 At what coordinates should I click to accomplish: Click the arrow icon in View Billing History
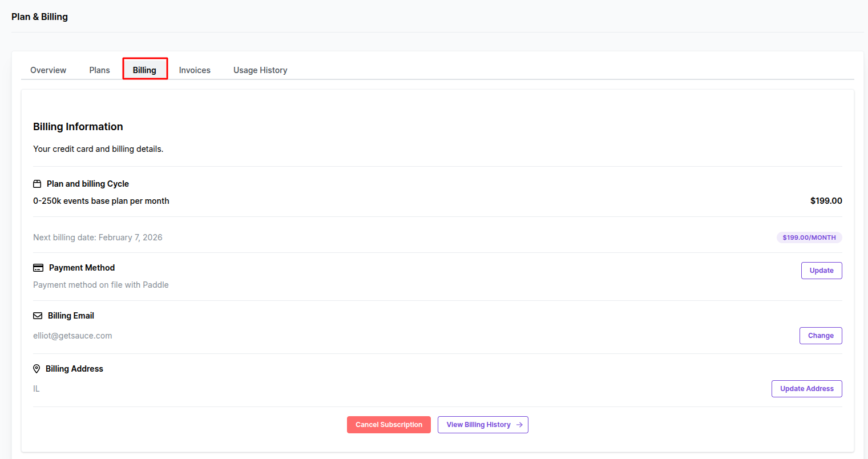519,425
